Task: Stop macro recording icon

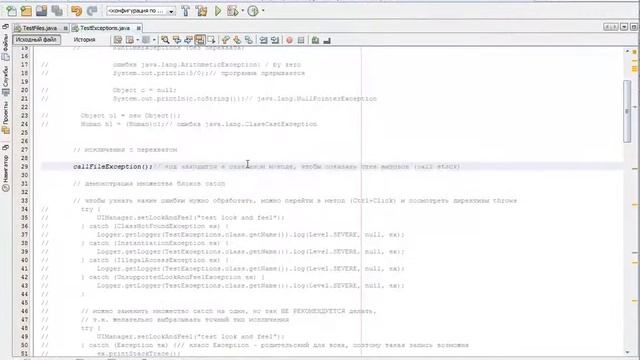Action: [x=301, y=40]
